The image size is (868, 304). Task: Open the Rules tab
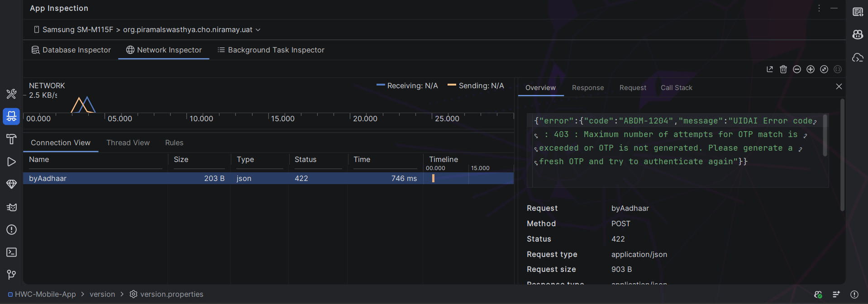174,142
